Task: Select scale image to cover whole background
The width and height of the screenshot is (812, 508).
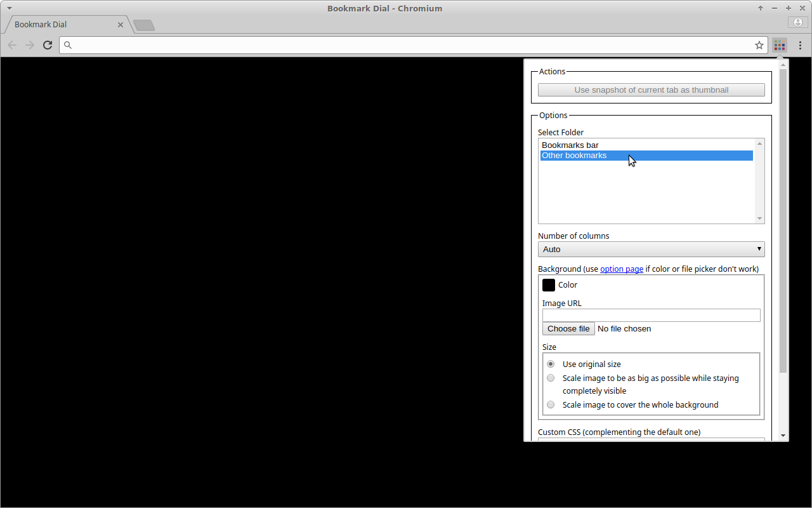Action: pyautogui.click(x=551, y=404)
